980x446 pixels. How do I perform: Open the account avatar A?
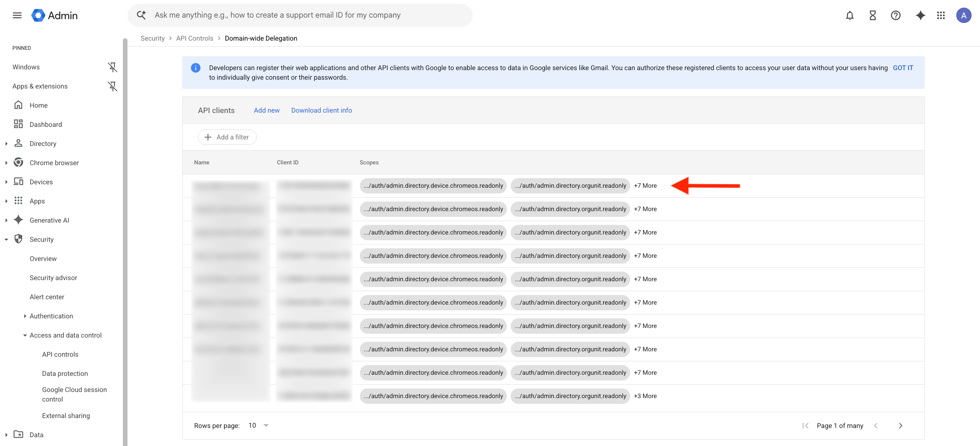pyautogui.click(x=964, y=15)
